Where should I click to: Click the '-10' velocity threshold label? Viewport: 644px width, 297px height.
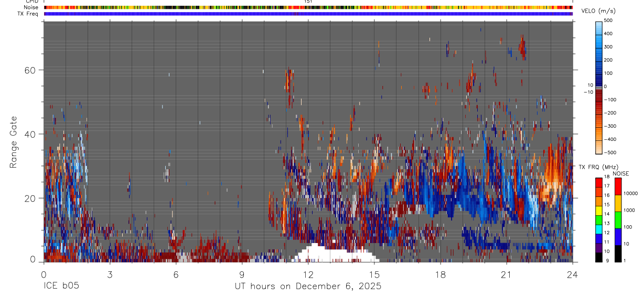(588, 92)
